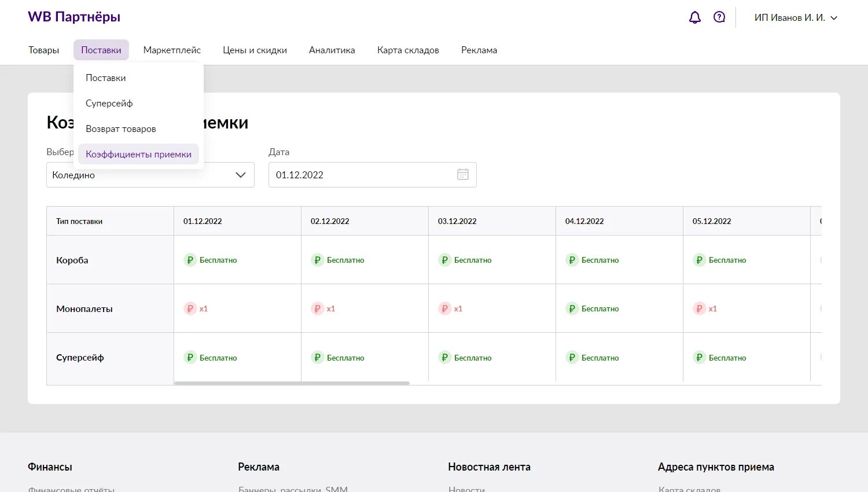Click ruble icon for Короба on 04.12.2022
The image size is (868, 492).
coord(572,260)
